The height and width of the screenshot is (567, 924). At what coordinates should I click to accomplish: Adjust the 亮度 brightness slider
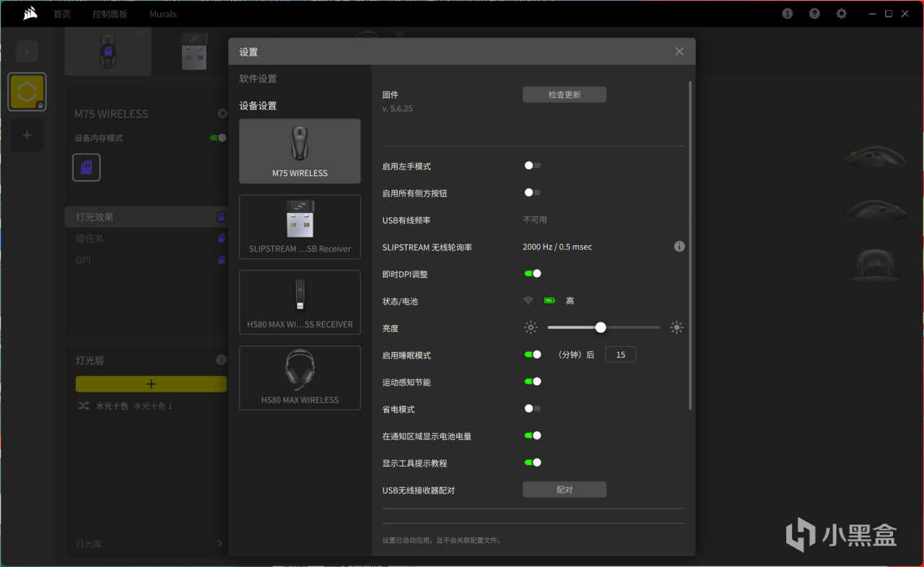[603, 328]
